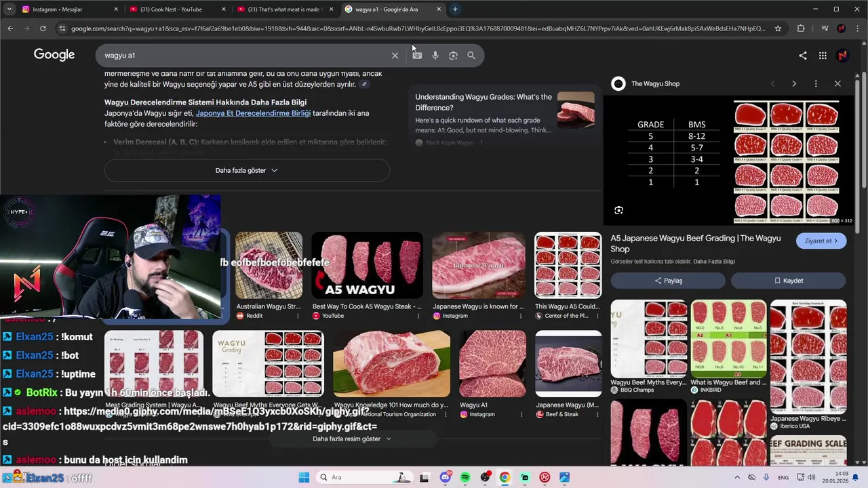Image resolution: width=868 pixels, height=488 pixels.
Task: Open Google account avatar menu
Action: point(842,56)
